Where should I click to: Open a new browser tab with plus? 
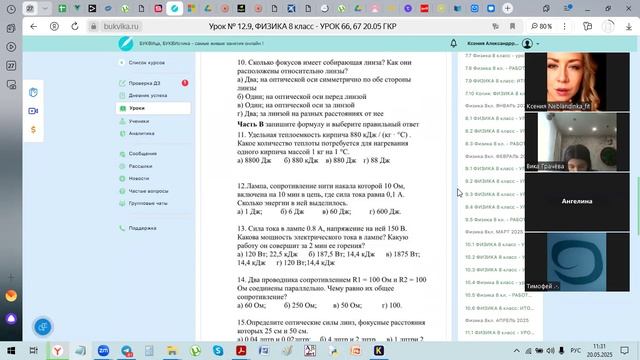pos(507,8)
